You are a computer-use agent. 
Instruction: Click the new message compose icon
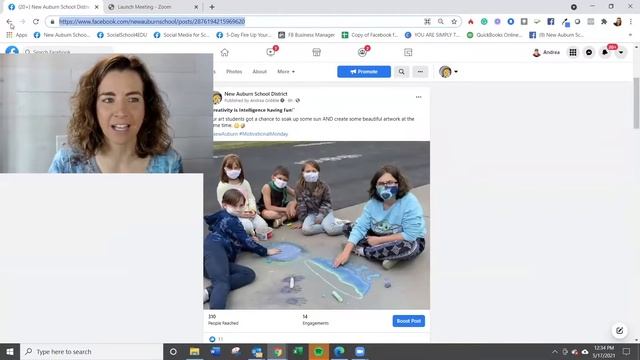click(x=620, y=331)
